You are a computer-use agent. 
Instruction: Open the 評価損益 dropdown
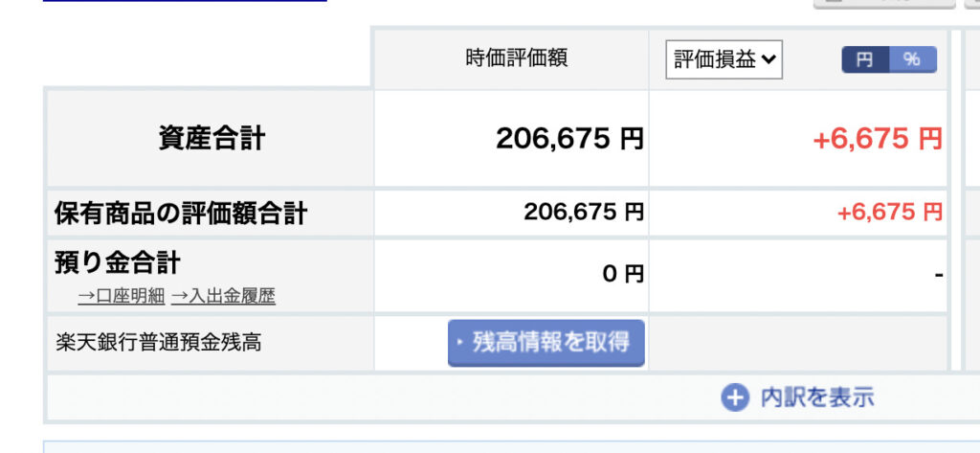pos(724,59)
